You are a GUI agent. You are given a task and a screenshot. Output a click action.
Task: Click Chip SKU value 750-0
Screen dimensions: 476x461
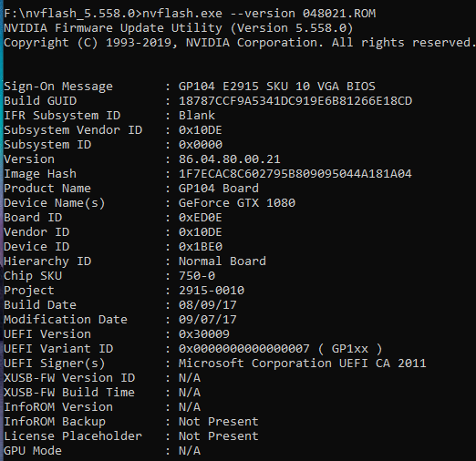pos(197,276)
